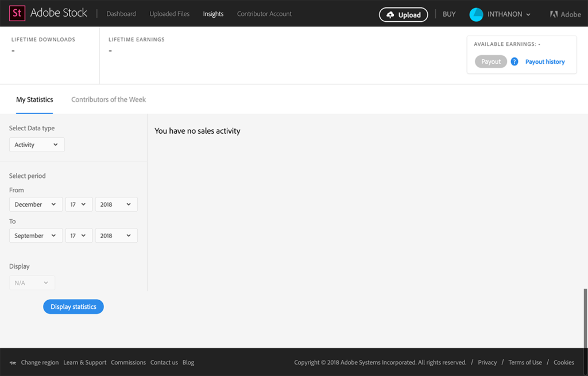588x376 pixels.
Task: Click the blue payout help question icon
Action: pos(514,61)
